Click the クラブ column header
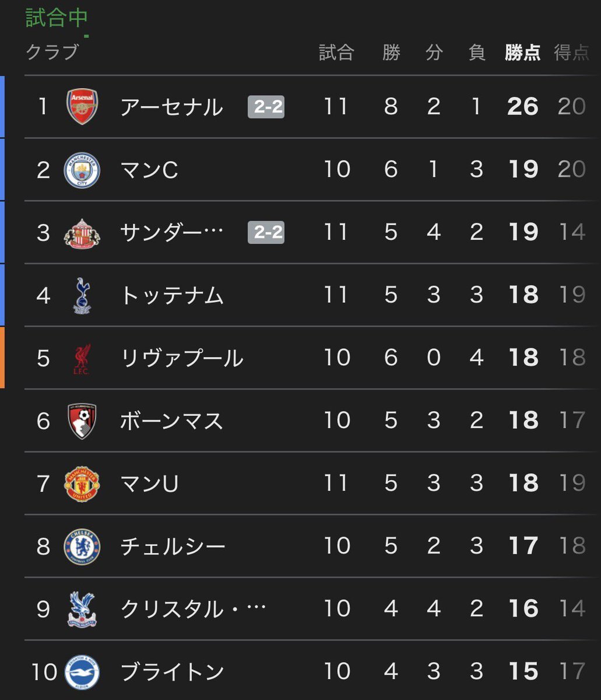 tap(52, 52)
